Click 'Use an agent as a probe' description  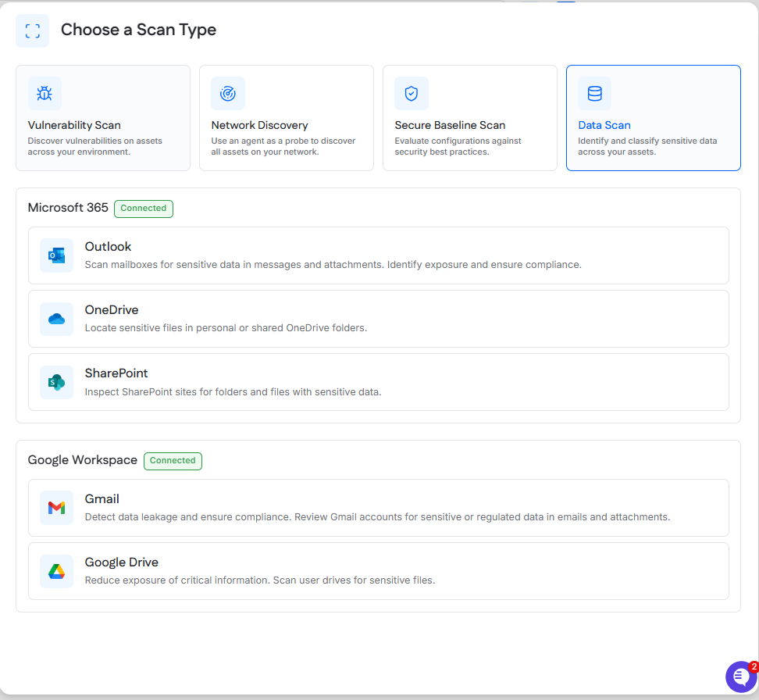283,146
